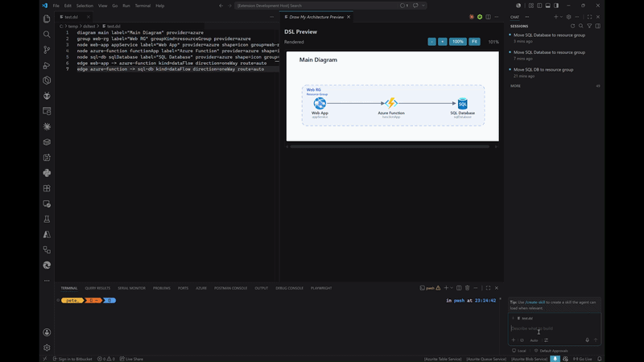Viewport: 644px width, 362px height.
Task: Click the zoom out minus button
Action: [431, 42]
